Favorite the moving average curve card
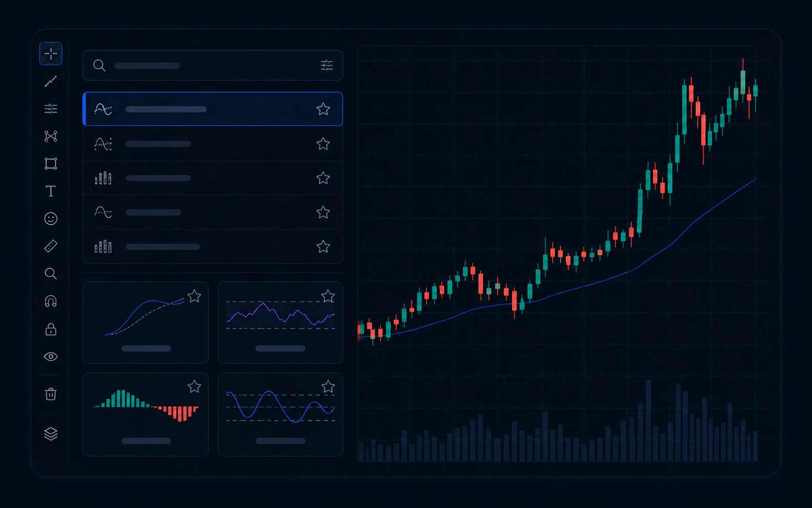The image size is (812, 508). (194, 296)
